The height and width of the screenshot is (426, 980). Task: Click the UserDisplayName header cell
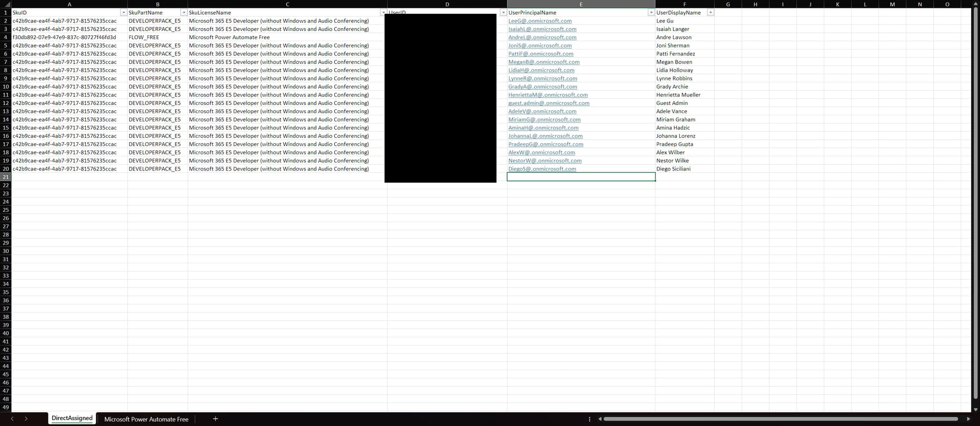point(685,13)
